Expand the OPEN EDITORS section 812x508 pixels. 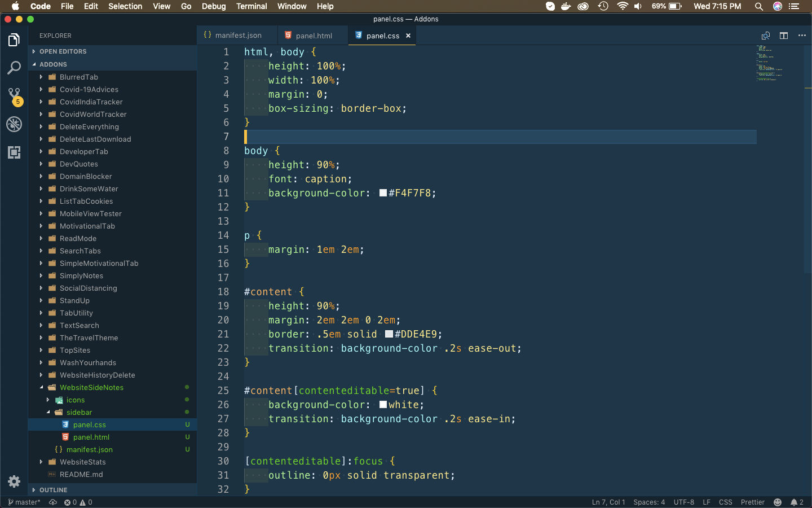113,51
